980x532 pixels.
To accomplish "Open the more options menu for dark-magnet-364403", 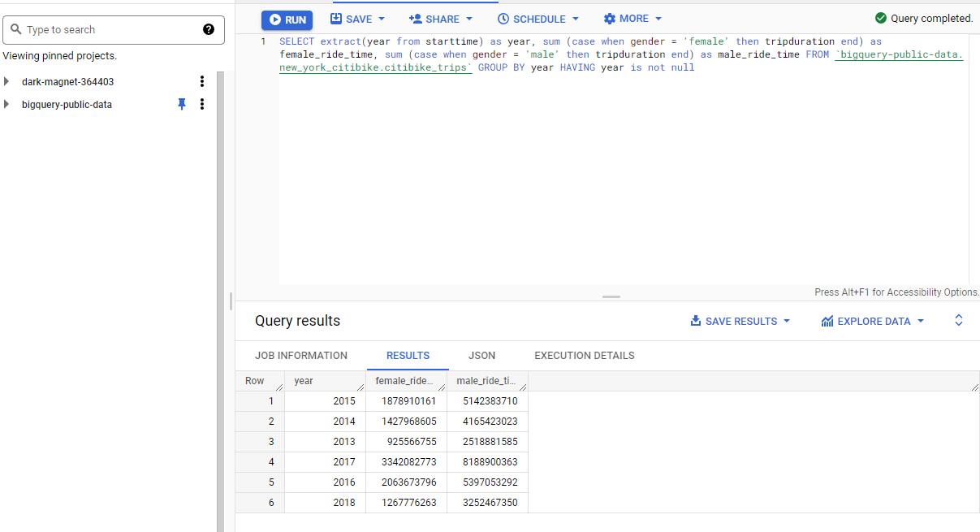I will pyautogui.click(x=202, y=81).
